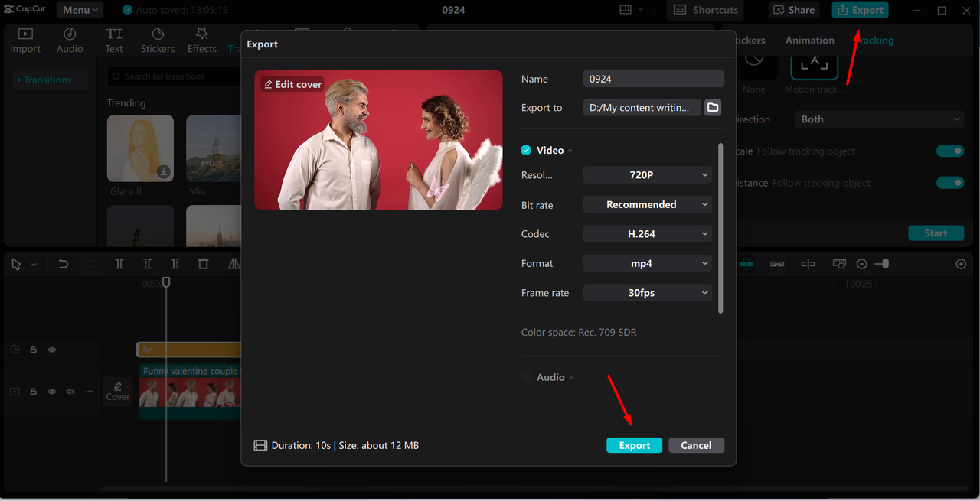Switch to the Animation tab
Image resolution: width=980 pixels, height=501 pixels.
[809, 41]
